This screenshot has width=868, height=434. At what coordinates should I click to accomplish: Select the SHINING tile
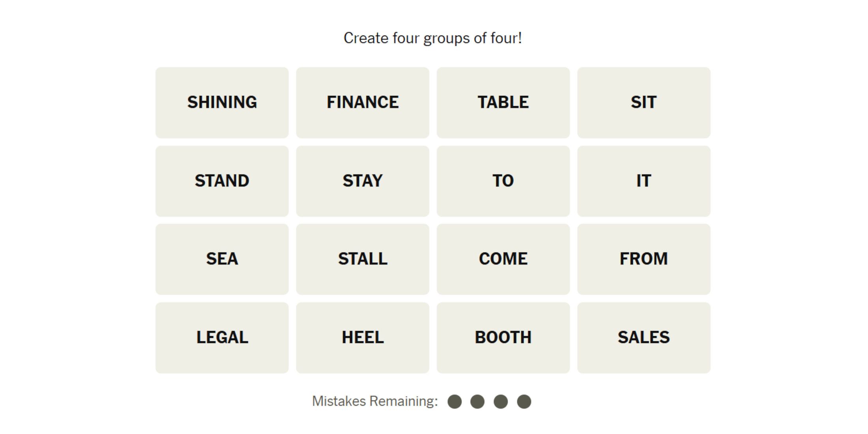pos(222,103)
